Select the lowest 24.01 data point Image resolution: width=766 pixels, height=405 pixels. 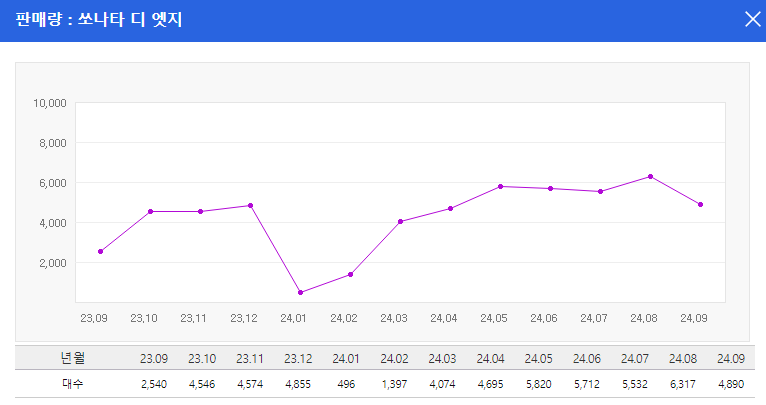click(x=300, y=293)
